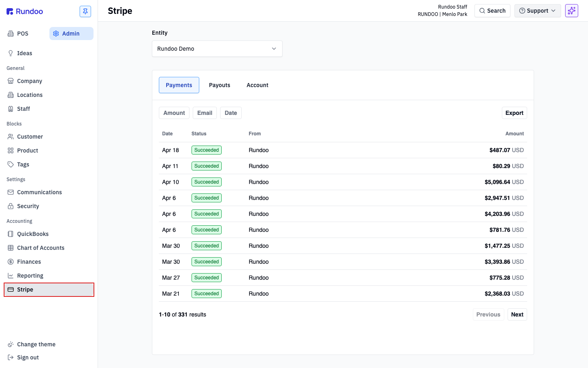Click the $4,203.96 USD amount
Screen dimensions: 588x368
[x=504, y=214]
